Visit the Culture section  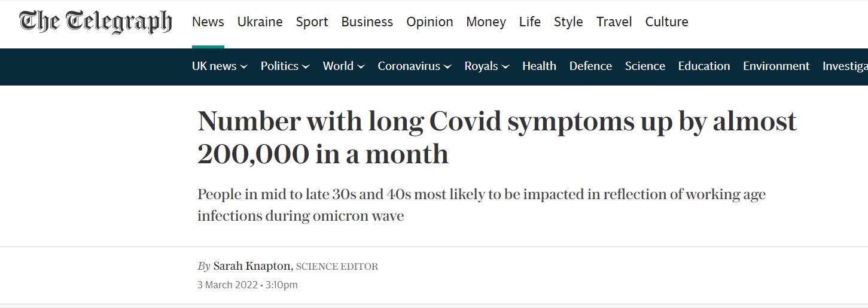click(666, 22)
